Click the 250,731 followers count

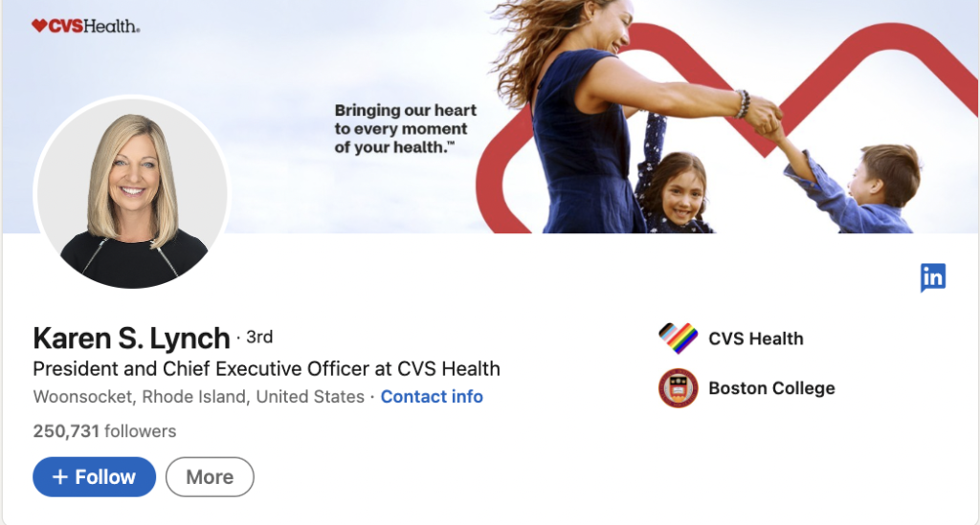[104, 431]
